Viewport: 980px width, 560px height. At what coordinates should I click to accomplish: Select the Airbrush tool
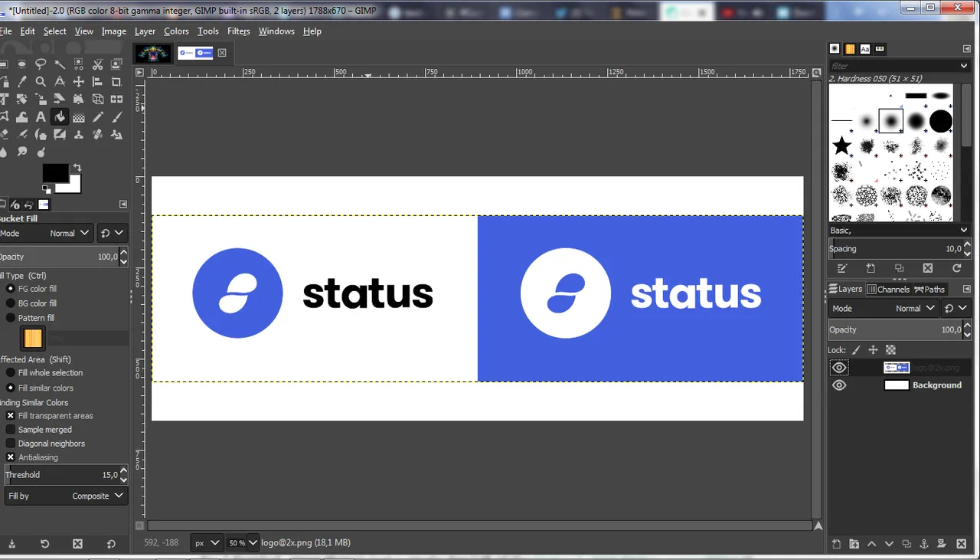[x=21, y=134]
